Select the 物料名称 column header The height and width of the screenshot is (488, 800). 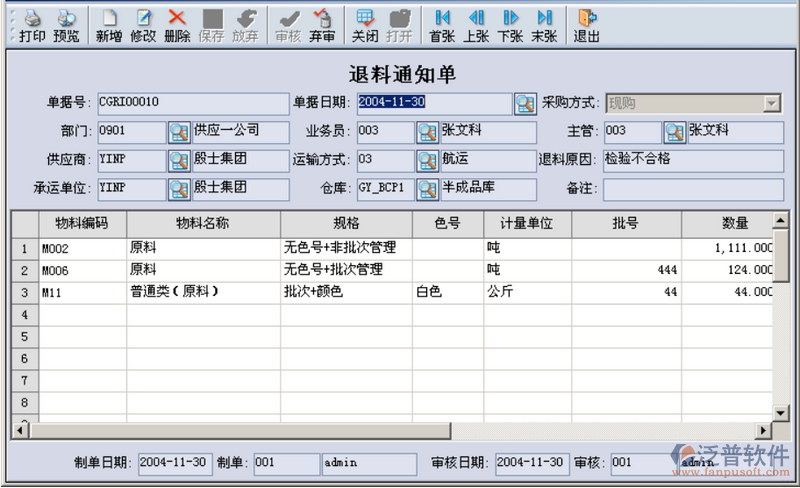point(203,223)
